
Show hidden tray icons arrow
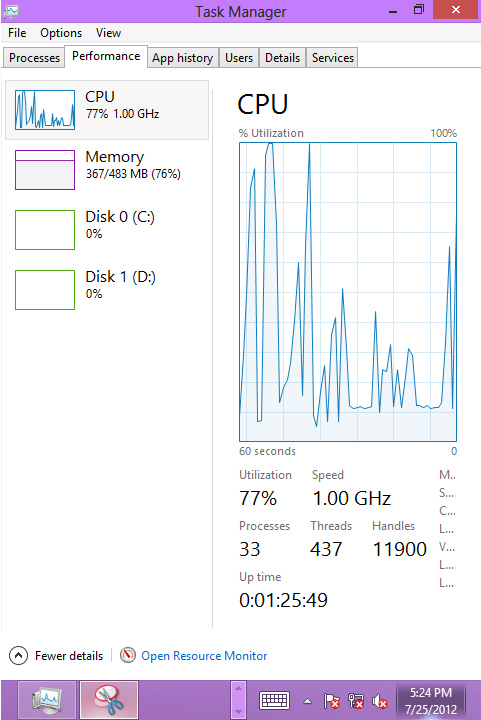pyautogui.click(x=308, y=701)
